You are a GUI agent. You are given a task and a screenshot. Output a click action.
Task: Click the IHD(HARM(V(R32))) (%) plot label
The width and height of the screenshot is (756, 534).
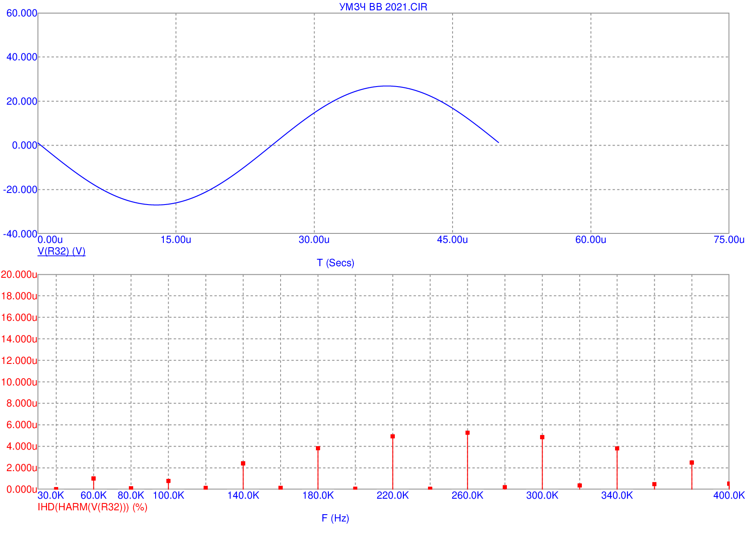click(93, 507)
